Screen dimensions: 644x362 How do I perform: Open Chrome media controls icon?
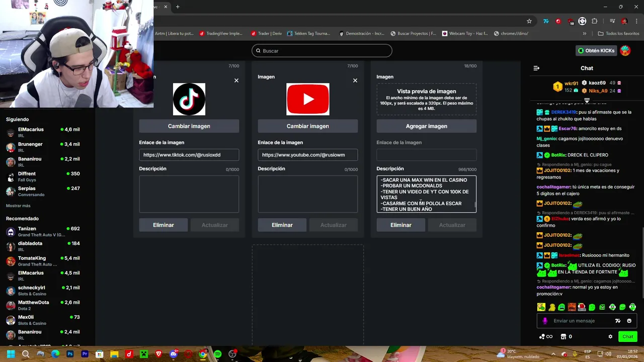click(x=612, y=21)
